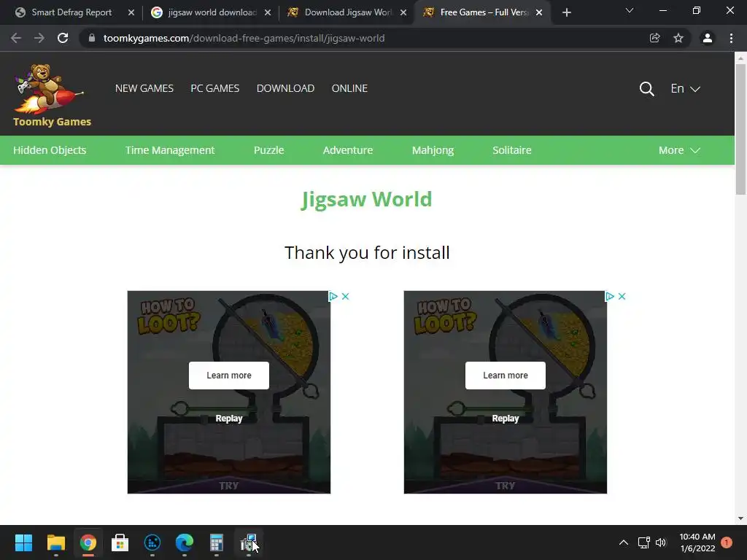Click the AdChoices icon on the right ad
Image resolution: width=747 pixels, height=560 pixels.
point(610,296)
